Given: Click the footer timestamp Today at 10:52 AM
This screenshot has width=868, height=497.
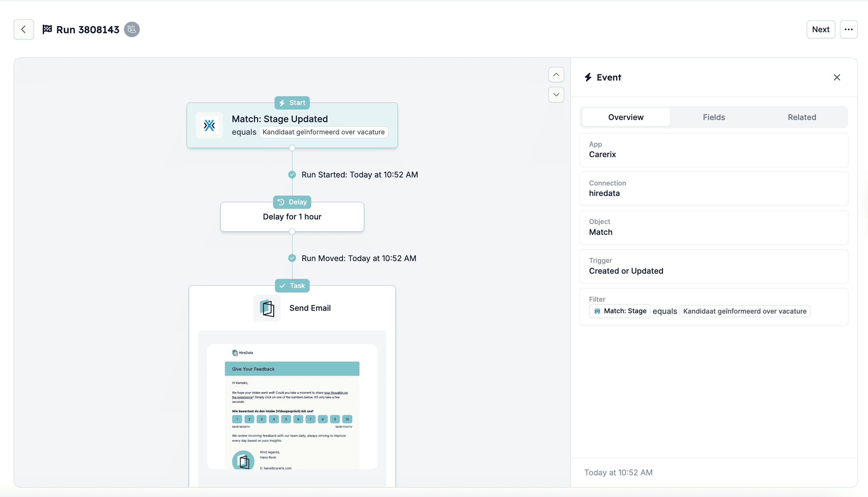Looking at the screenshot, I should pyautogui.click(x=618, y=472).
